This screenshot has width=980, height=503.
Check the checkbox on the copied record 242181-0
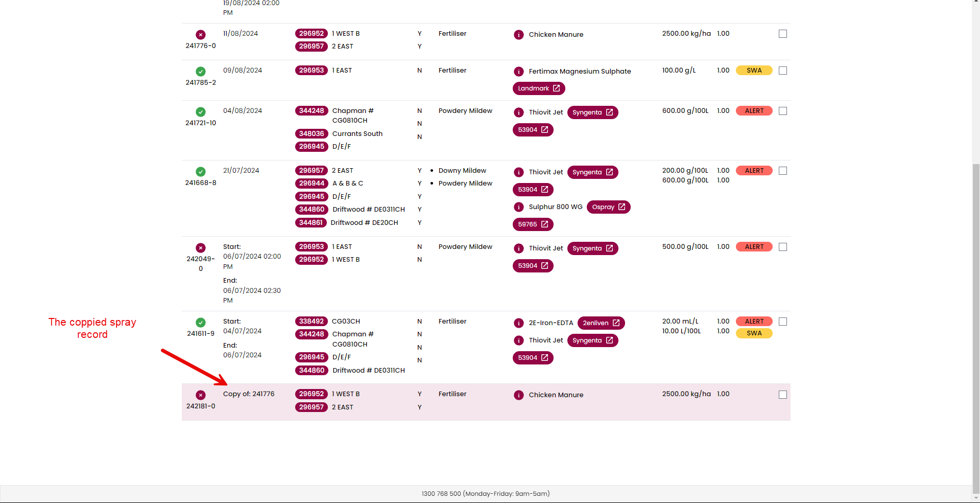(x=783, y=394)
